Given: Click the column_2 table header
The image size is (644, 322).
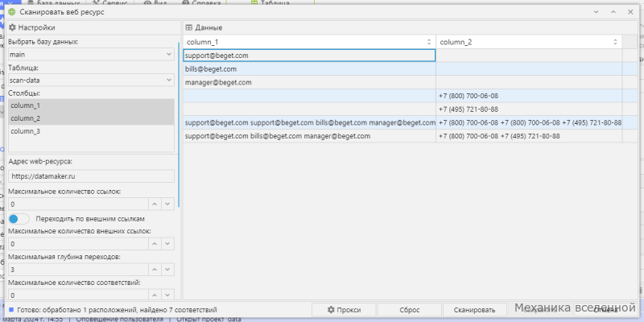Looking at the screenshot, I should point(529,42).
